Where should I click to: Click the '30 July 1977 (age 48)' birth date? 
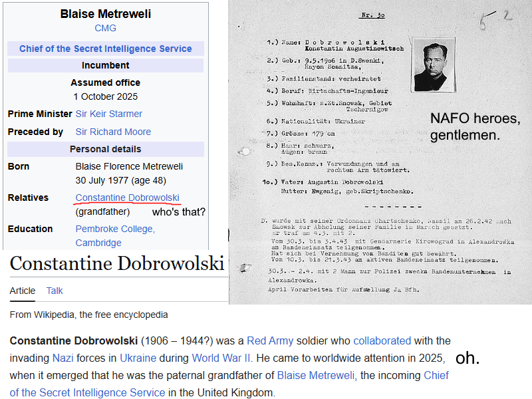click(x=121, y=180)
